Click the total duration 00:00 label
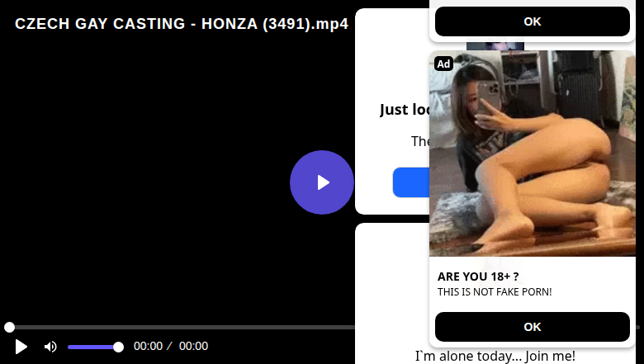This screenshot has height=364, width=644. 193,347
